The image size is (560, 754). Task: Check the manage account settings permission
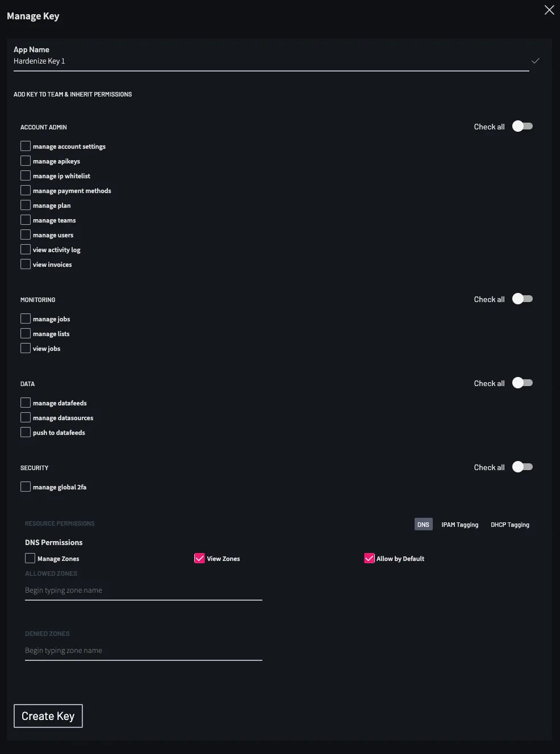[25, 145]
